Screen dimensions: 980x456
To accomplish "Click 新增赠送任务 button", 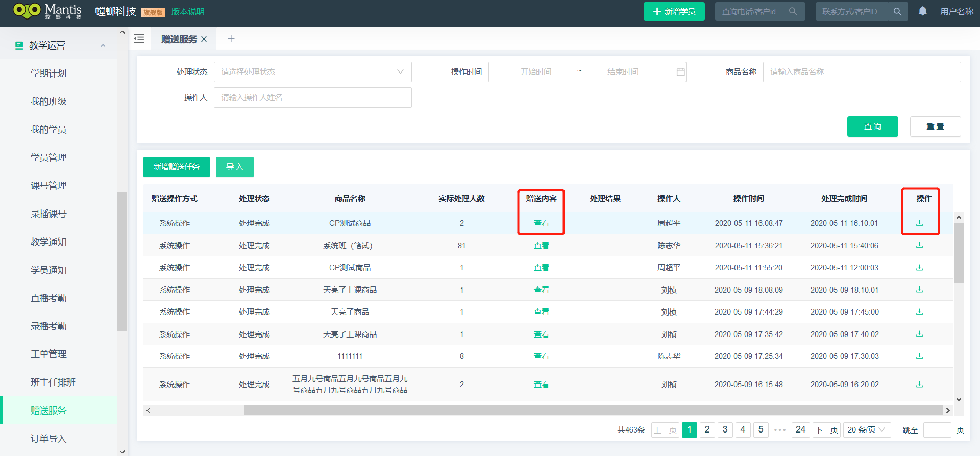I will tap(177, 167).
